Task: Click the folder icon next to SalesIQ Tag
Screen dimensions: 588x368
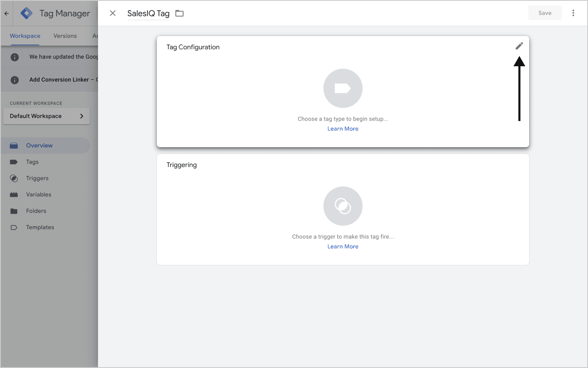Action: pyautogui.click(x=179, y=13)
